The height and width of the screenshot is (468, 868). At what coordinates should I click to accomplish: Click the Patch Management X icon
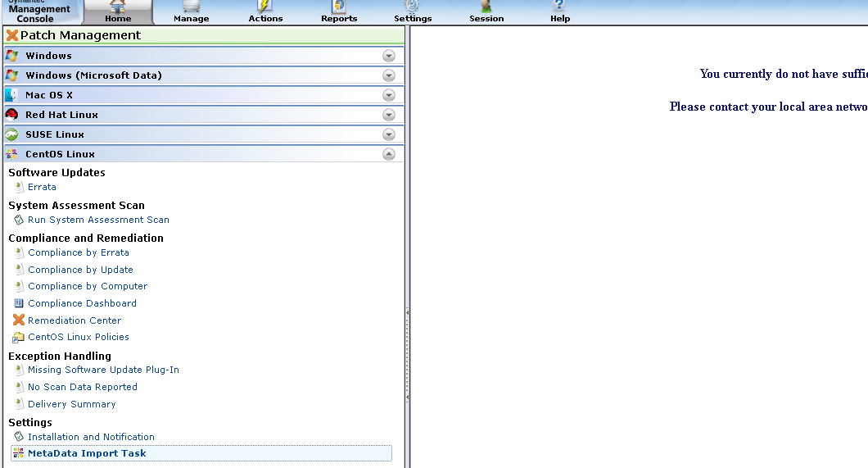pos(11,35)
